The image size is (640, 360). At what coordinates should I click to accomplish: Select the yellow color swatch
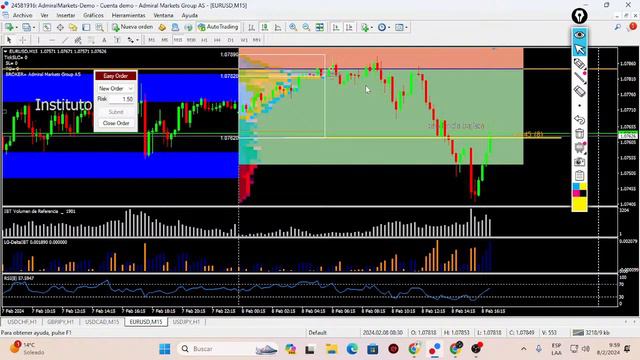click(579, 204)
